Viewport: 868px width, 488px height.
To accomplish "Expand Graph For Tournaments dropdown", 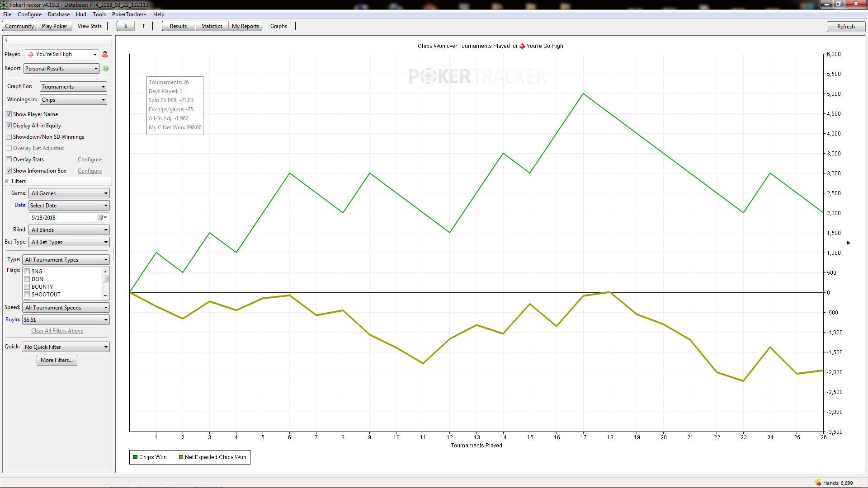I will (x=73, y=87).
